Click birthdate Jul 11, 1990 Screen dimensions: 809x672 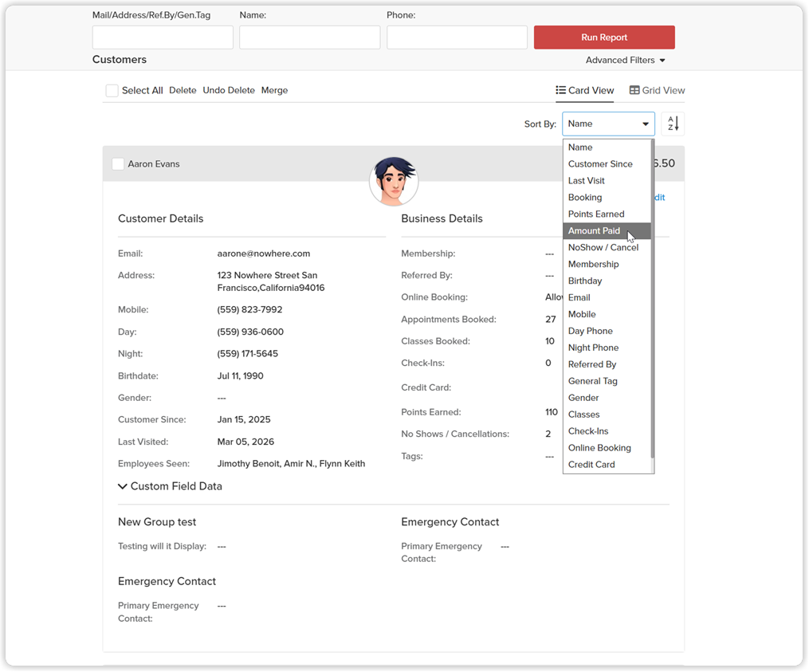(x=241, y=375)
